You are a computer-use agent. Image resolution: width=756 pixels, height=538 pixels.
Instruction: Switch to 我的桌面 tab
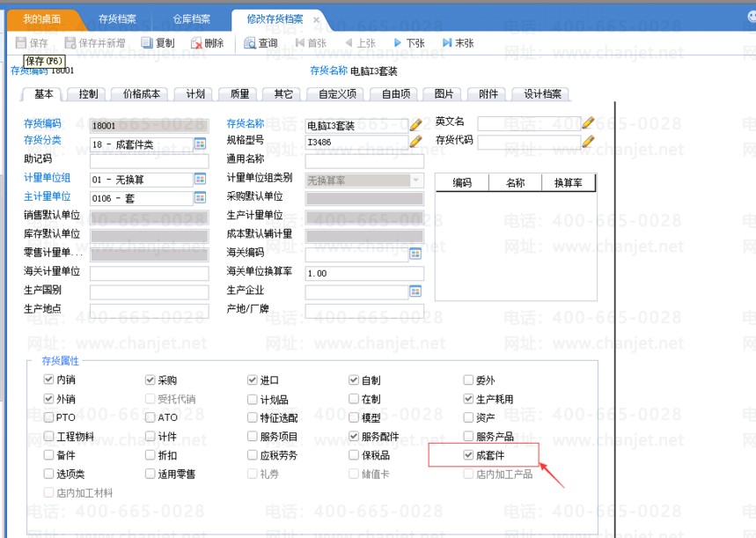(42, 18)
